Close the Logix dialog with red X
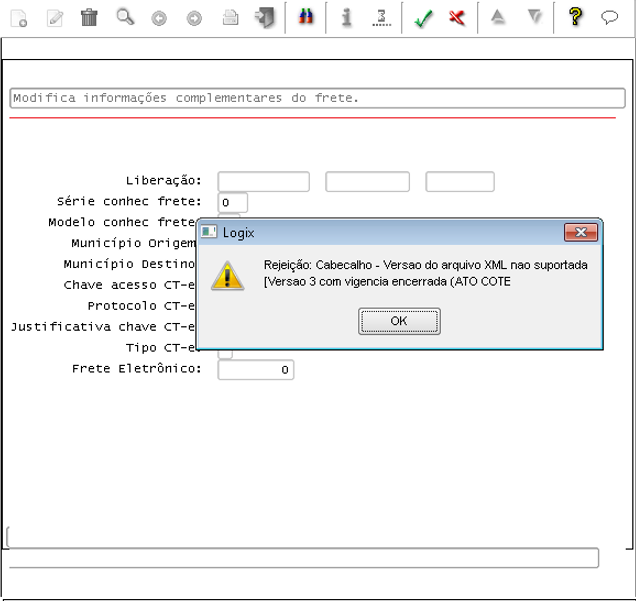The image size is (636, 601). (x=581, y=232)
